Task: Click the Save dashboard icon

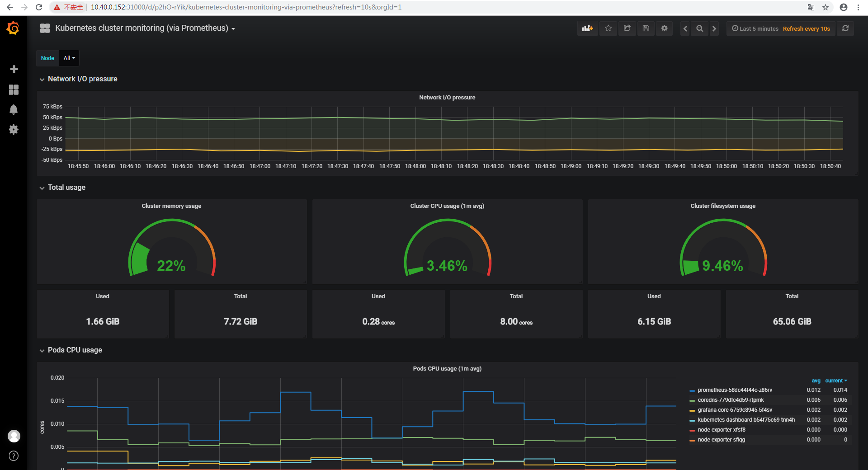Action: (x=646, y=28)
